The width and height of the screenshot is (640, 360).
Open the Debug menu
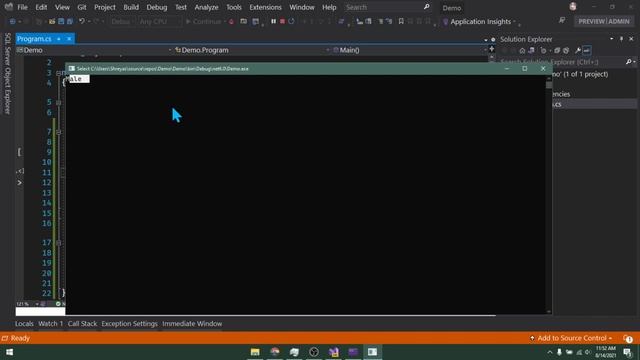pos(157,7)
